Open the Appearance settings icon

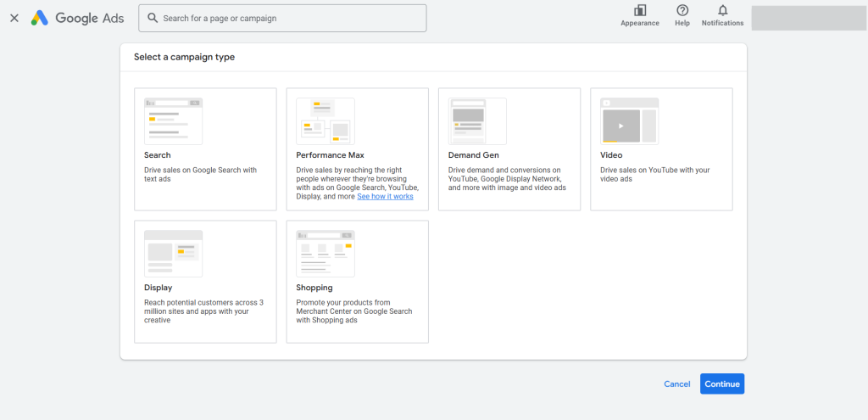tap(639, 10)
